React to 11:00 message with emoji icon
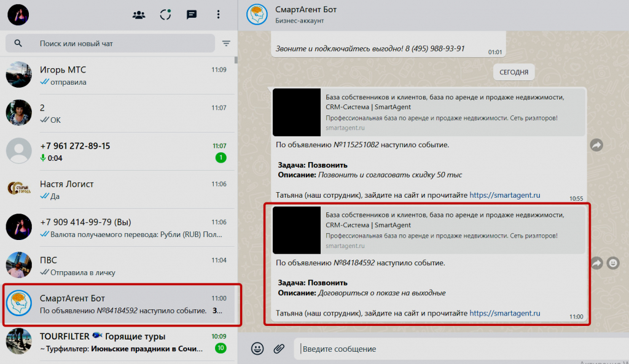The image size is (629, 364). pyautogui.click(x=613, y=263)
